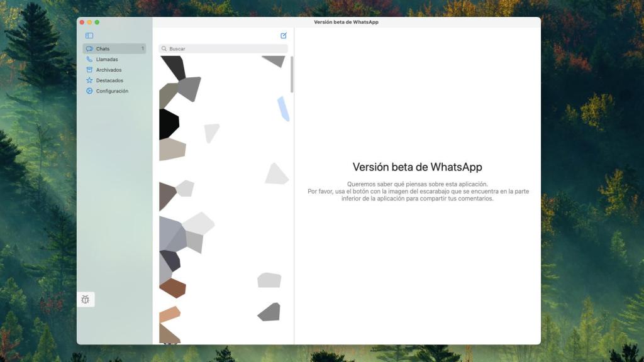Click the unread count badge on Chats

tap(143, 48)
